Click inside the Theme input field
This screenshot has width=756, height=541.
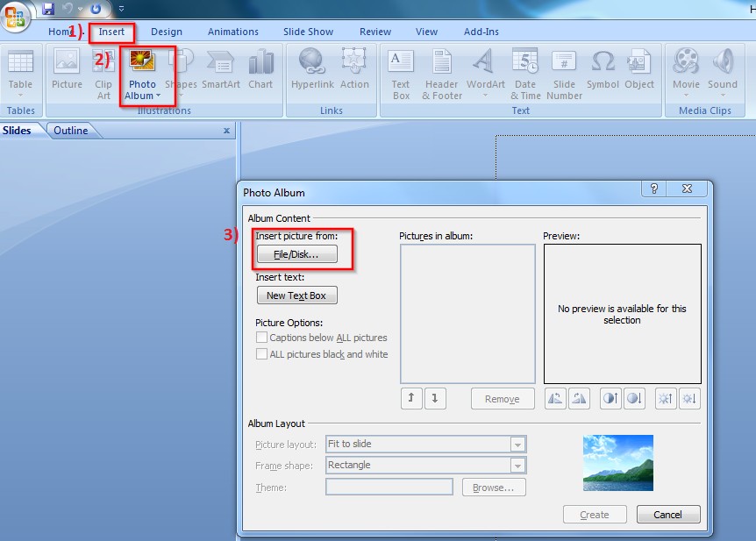(389, 487)
